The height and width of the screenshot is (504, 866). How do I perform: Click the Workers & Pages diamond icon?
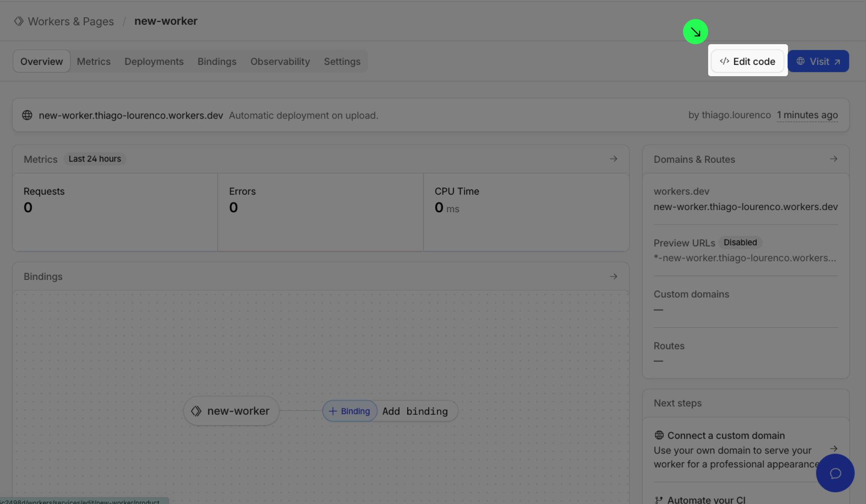[18, 21]
